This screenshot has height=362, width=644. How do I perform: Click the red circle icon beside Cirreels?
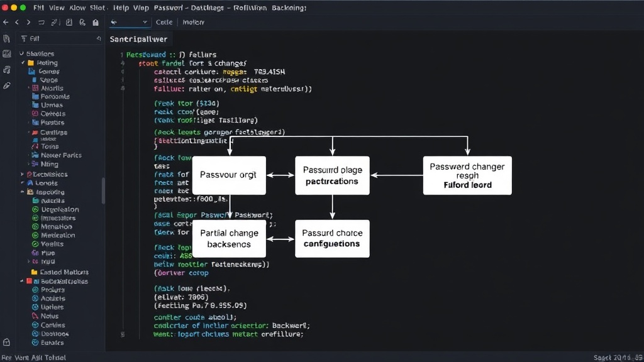(x=35, y=114)
